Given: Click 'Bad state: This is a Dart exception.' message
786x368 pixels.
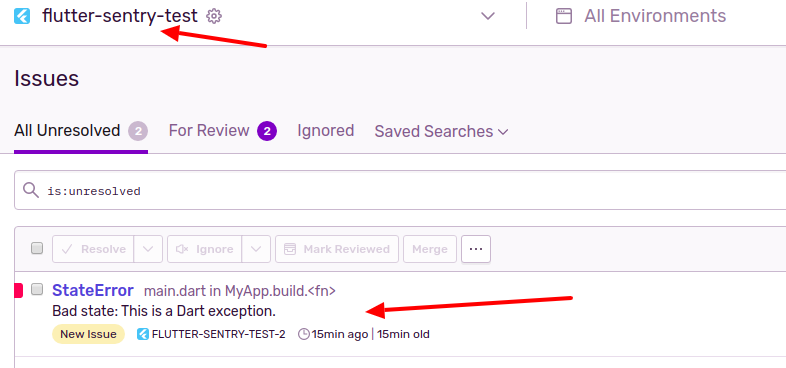Looking at the screenshot, I should pos(164,311).
